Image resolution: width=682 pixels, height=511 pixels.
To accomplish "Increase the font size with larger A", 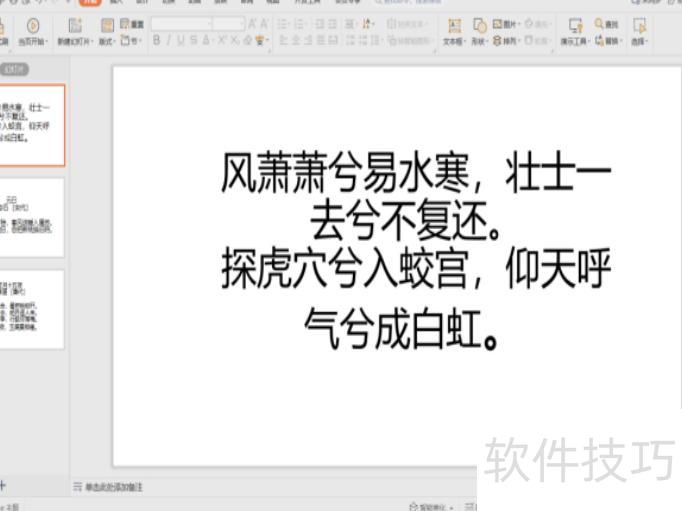I will tap(252, 23).
